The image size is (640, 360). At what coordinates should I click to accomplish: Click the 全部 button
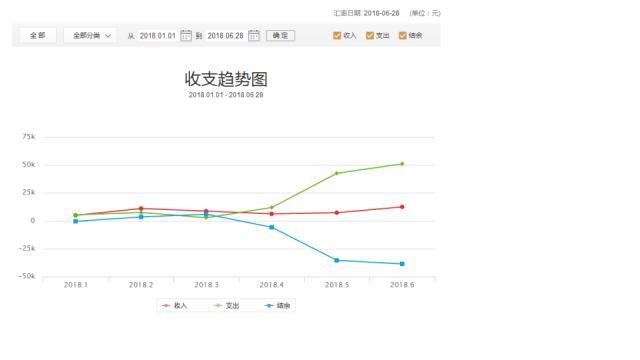click(x=38, y=36)
